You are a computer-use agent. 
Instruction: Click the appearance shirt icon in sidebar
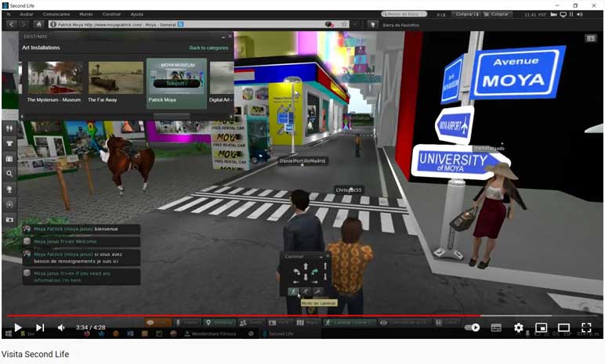(x=9, y=143)
